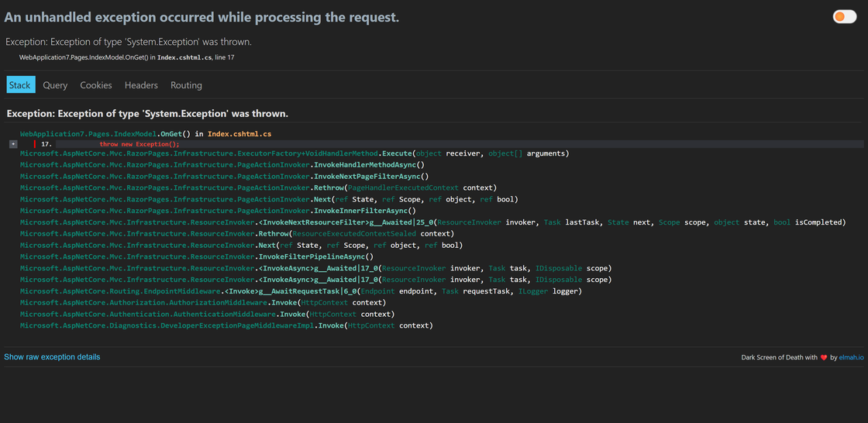This screenshot has height=423, width=868.
Task: Click the Index.cshtml.cs file name in stack
Action: tap(239, 134)
